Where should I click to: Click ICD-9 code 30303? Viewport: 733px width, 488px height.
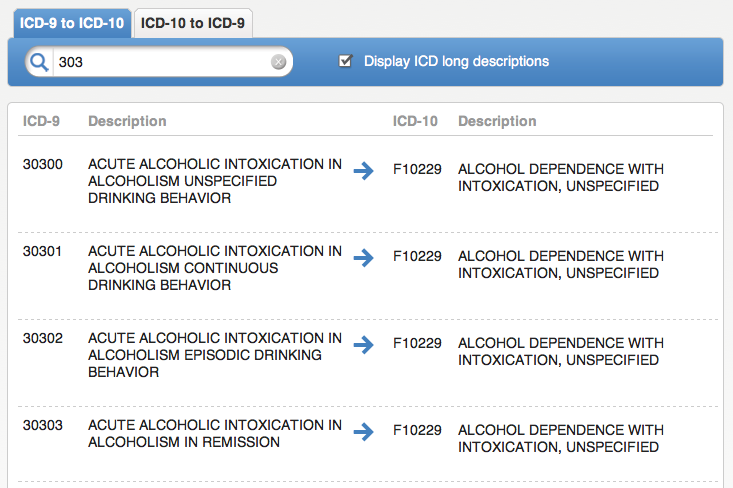coord(42,425)
